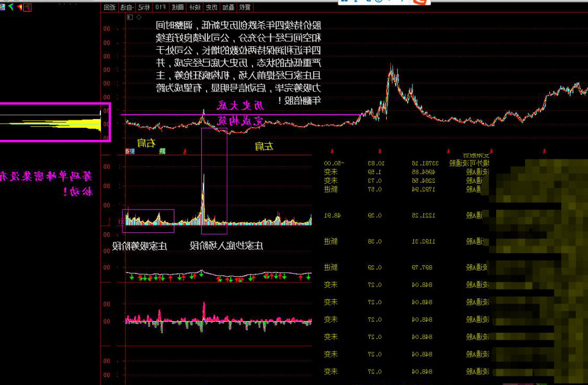This screenshot has width=588, height=385.
Task: Click the red boxed icon in top-left corner
Action: [x=28, y=7]
